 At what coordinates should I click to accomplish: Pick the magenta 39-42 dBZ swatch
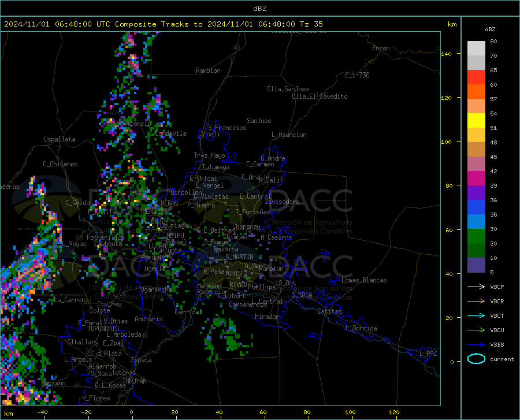point(476,179)
